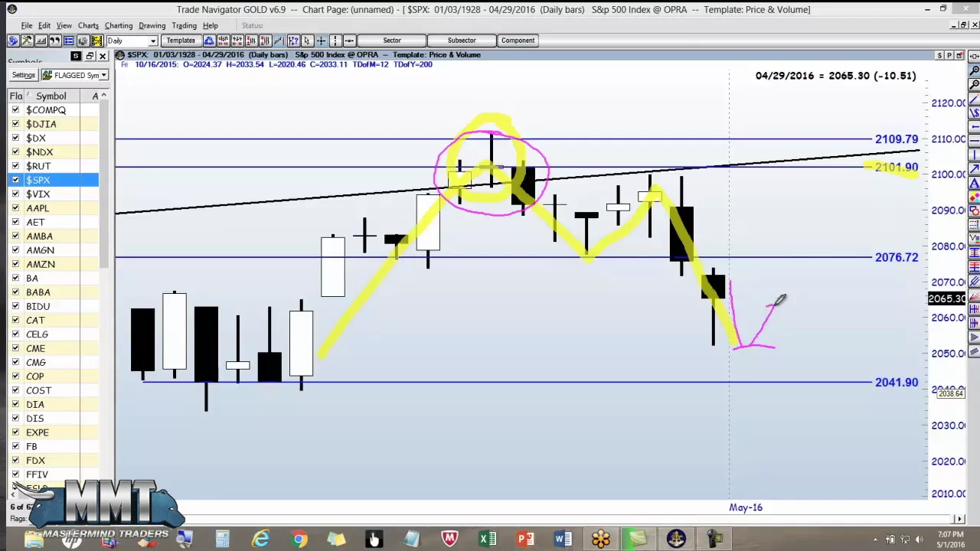Select the diagonal trend line drawing tool
Viewport: 980px width, 551px height.
pos(974,99)
